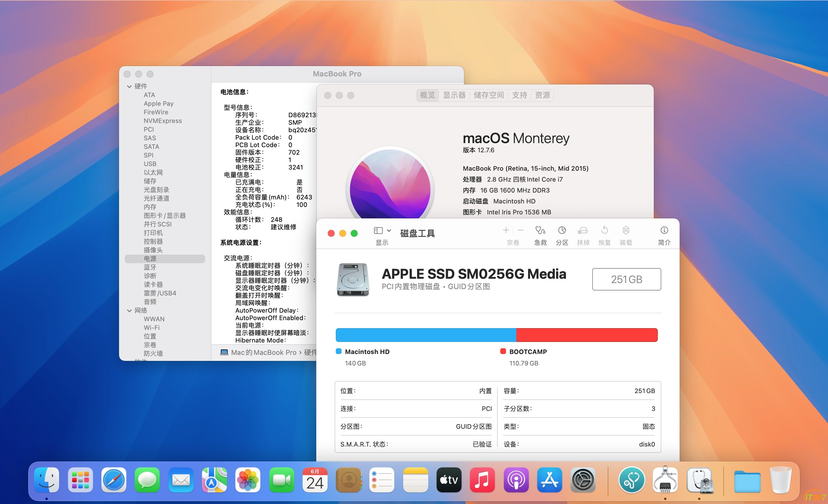Select 内存 in the hardware list
828x504 pixels.
150,207
